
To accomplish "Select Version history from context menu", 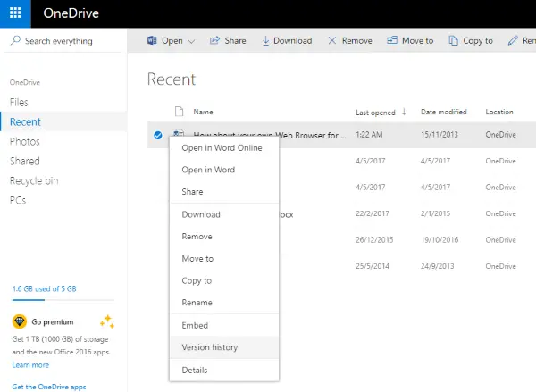I will click(210, 347).
